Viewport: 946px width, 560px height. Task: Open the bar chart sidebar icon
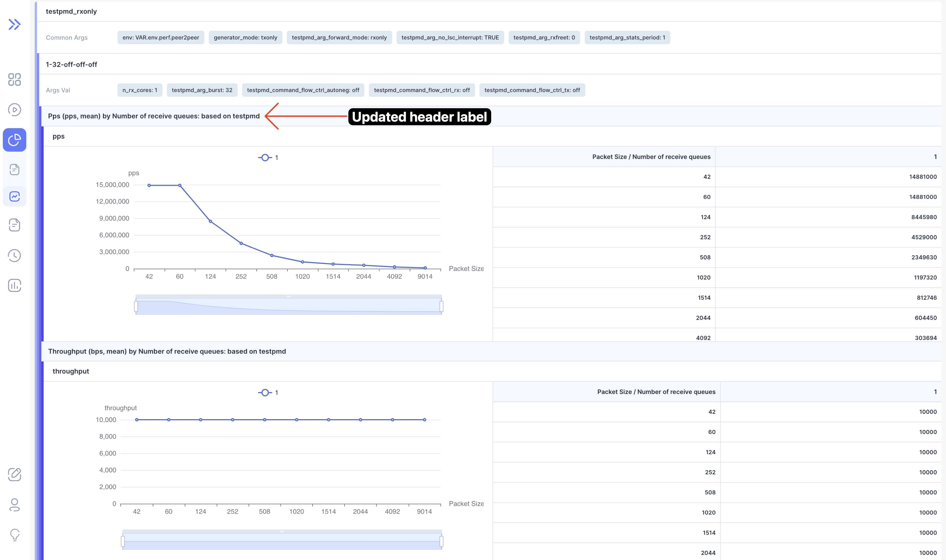(x=14, y=285)
